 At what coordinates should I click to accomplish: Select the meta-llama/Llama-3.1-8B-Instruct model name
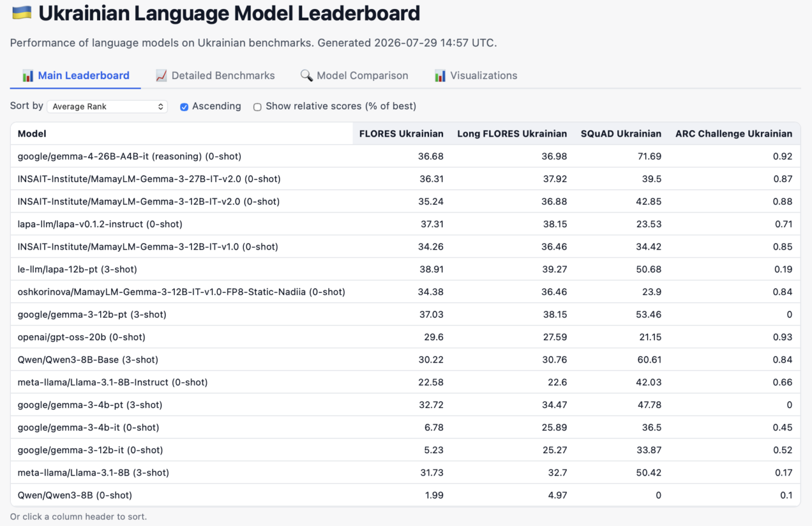pos(112,382)
